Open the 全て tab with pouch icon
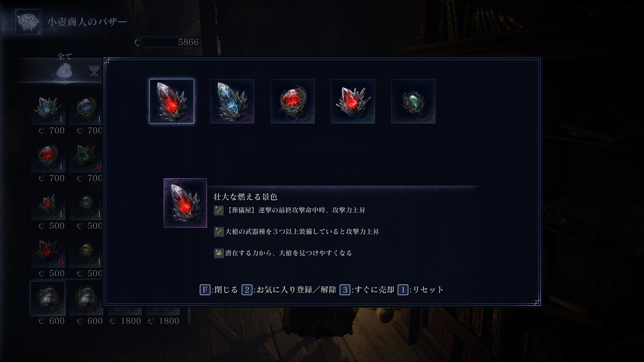Screen dimensions: 644x362 [64, 66]
